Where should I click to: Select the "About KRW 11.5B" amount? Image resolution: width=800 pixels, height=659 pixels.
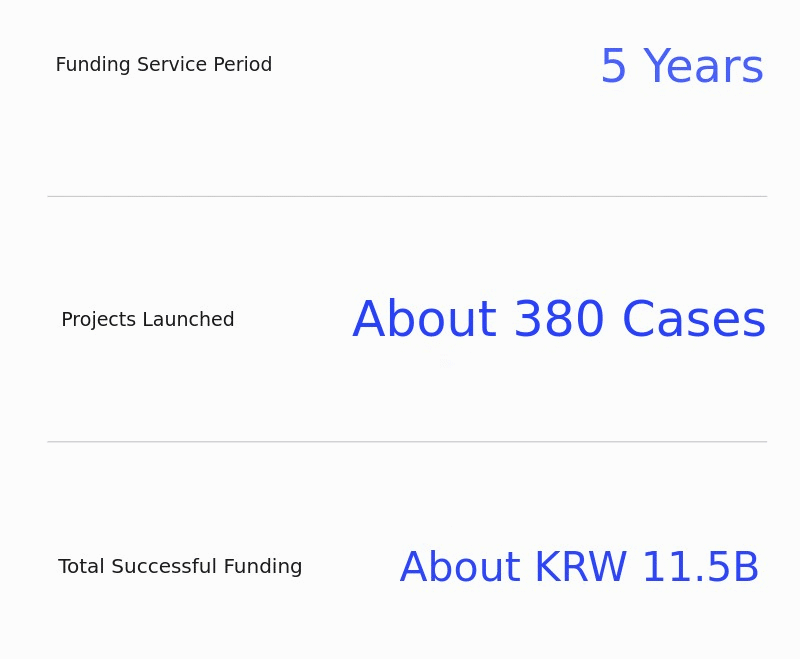click(x=579, y=569)
